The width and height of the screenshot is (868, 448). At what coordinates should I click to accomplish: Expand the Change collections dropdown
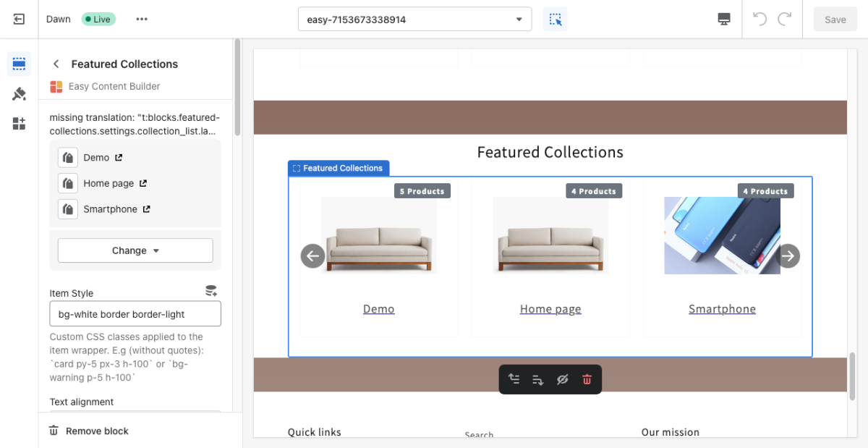(x=135, y=250)
